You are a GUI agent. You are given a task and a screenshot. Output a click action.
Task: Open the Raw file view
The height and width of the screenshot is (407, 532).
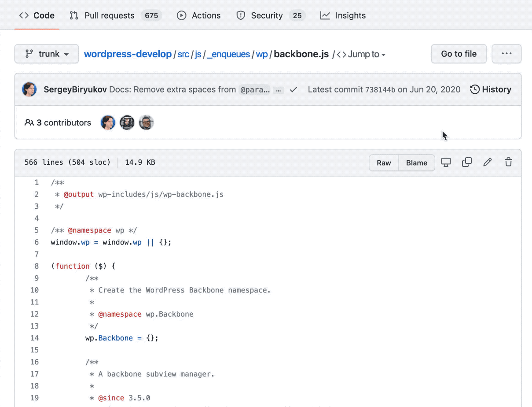(x=384, y=163)
